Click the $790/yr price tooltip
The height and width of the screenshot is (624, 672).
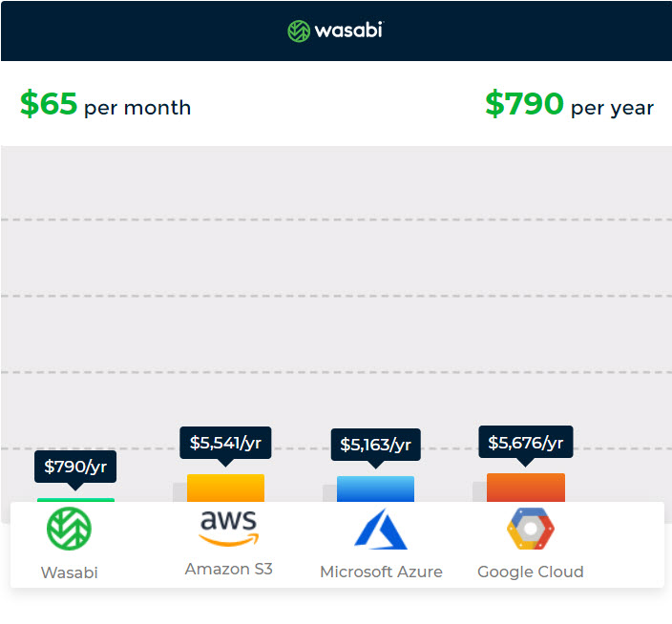(75, 467)
